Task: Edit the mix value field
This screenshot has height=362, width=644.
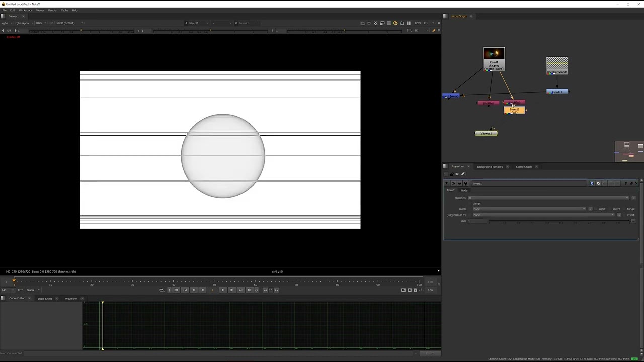Action: pos(477,221)
